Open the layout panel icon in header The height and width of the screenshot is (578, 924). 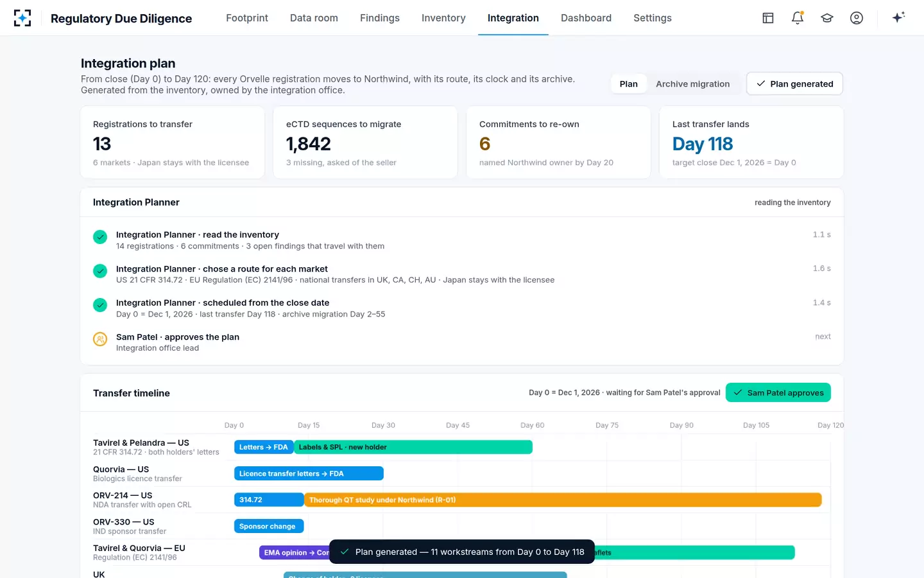pyautogui.click(x=768, y=18)
